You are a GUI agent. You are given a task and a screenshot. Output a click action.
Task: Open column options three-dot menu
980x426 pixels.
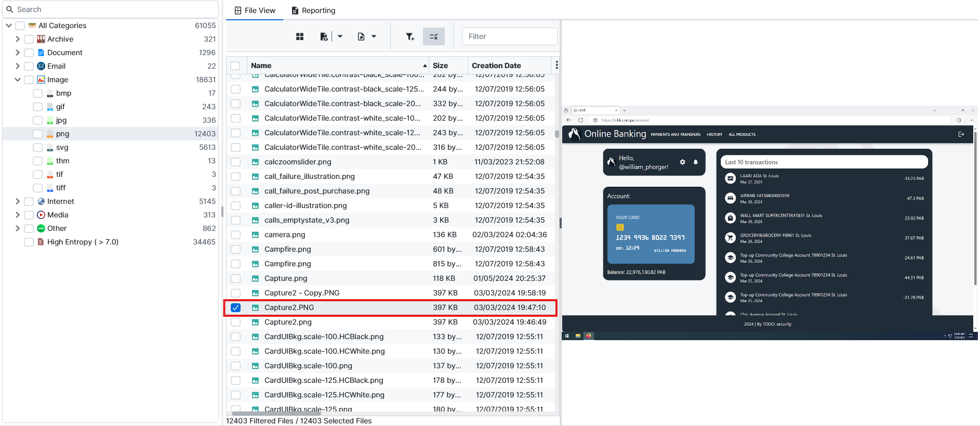[x=557, y=65]
